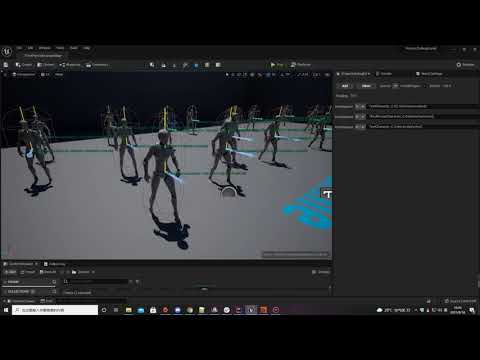Open the Tools menu
Screen dimensions: 480x360
tap(60, 48)
